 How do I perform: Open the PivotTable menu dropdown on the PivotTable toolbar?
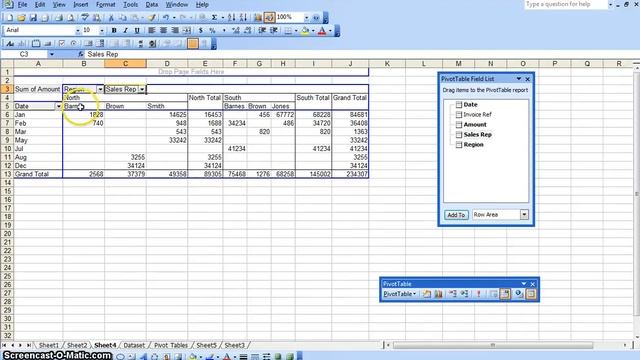[x=400, y=294]
